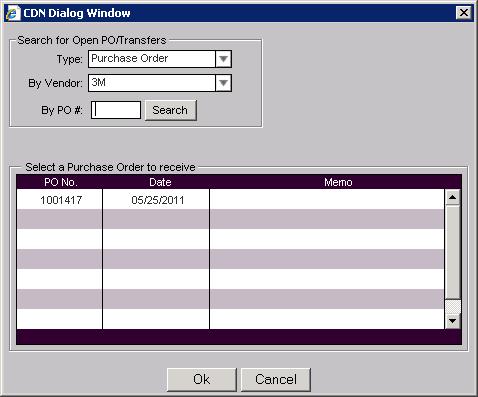
Task: Click the second empty shaded table row
Action: pos(230,259)
